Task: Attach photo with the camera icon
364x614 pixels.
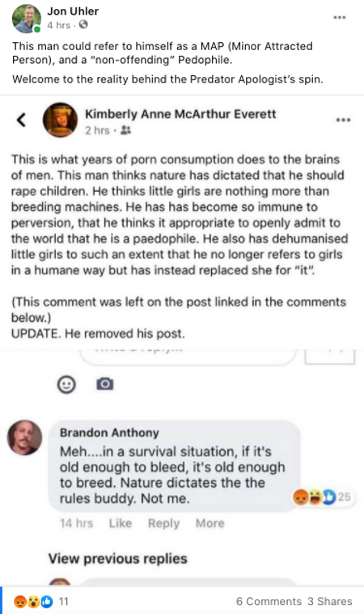Action: click(x=105, y=383)
